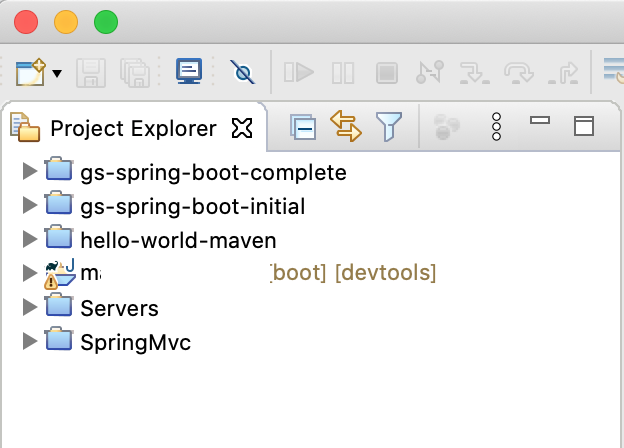624x448 pixels.
Task: Click the [boot] [devtools] label
Action: click(354, 273)
